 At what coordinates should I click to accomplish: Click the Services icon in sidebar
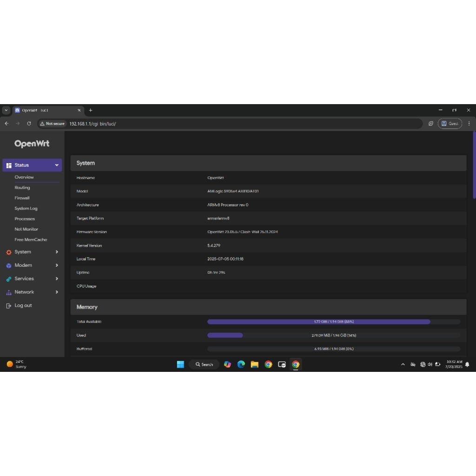click(x=9, y=279)
